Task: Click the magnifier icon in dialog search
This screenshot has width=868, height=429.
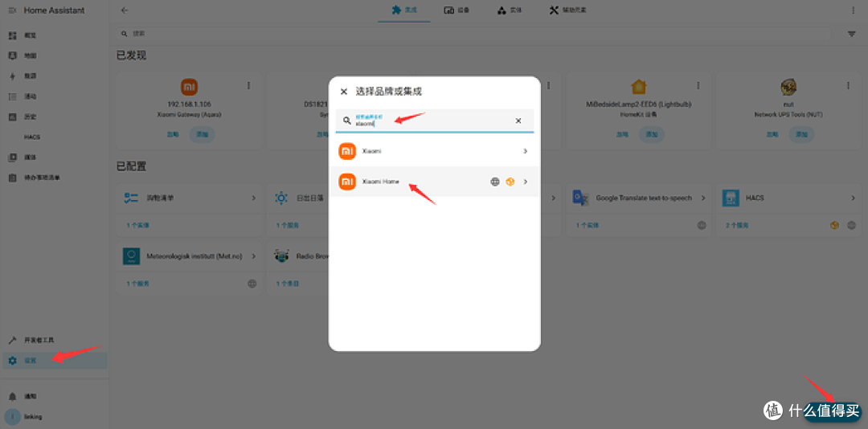Action: pyautogui.click(x=347, y=121)
